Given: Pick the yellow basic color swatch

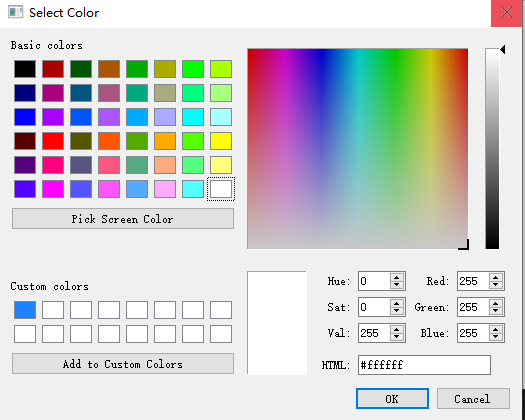Looking at the screenshot, I should [x=221, y=141].
